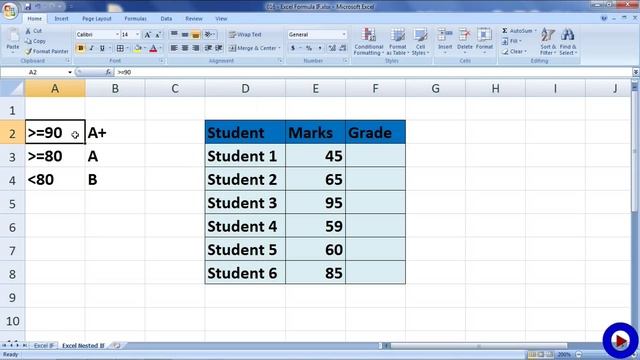Screen dimensions: 640x360
Task: Open the Cell Styles gallery
Action: coord(420,42)
